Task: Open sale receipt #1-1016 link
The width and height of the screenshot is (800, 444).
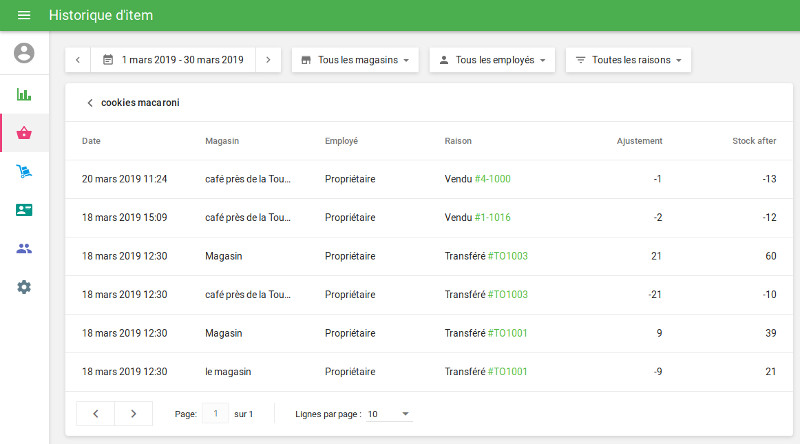Action: (492, 217)
